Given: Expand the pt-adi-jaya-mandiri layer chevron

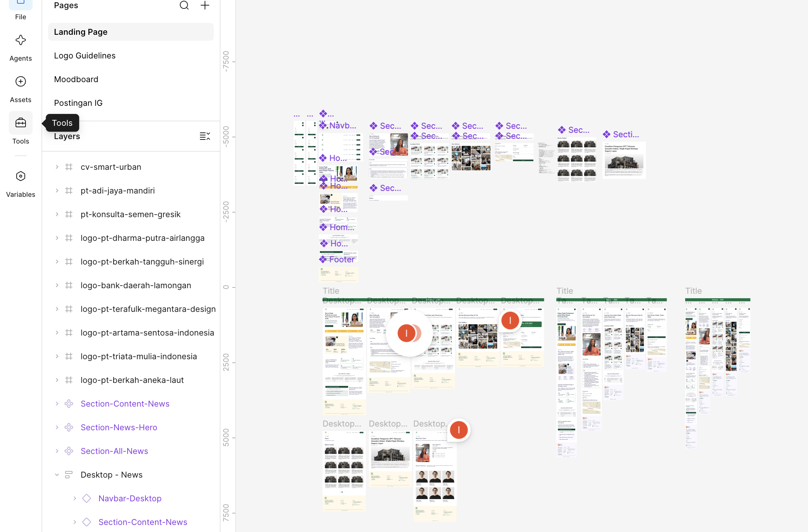Looking at the screenshot, I should 57,191.
